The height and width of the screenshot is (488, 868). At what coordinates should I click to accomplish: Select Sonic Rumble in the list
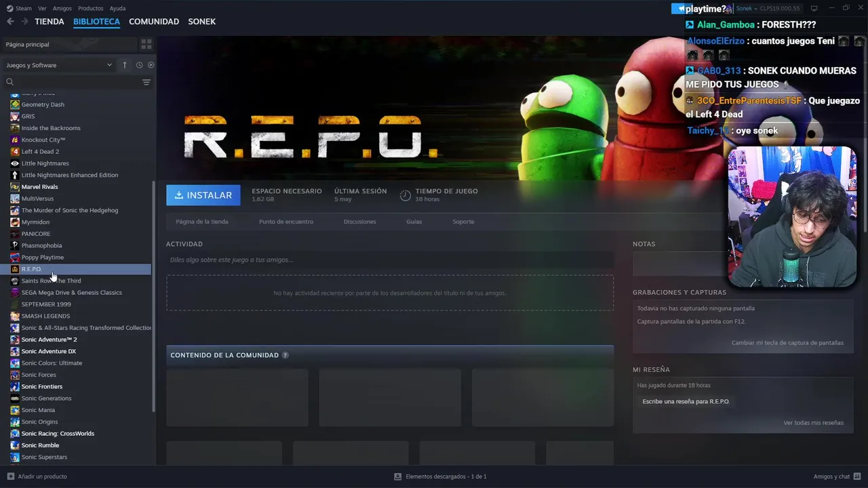point(40,445)
